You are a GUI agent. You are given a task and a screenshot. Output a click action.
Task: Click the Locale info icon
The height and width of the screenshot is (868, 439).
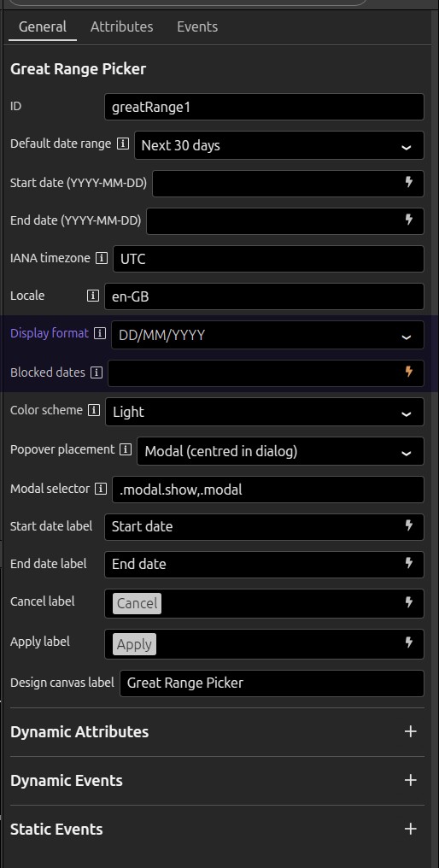point(93,296)
